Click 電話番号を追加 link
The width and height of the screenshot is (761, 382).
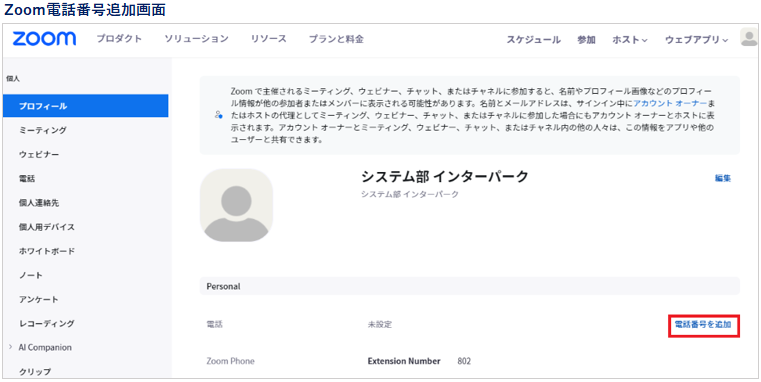[703, 325]
